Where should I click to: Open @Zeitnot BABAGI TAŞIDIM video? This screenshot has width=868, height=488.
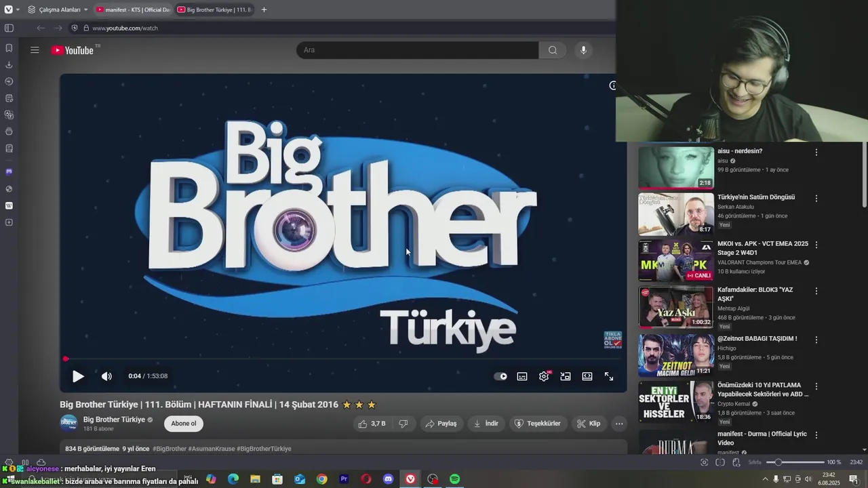tap(676, 355)
